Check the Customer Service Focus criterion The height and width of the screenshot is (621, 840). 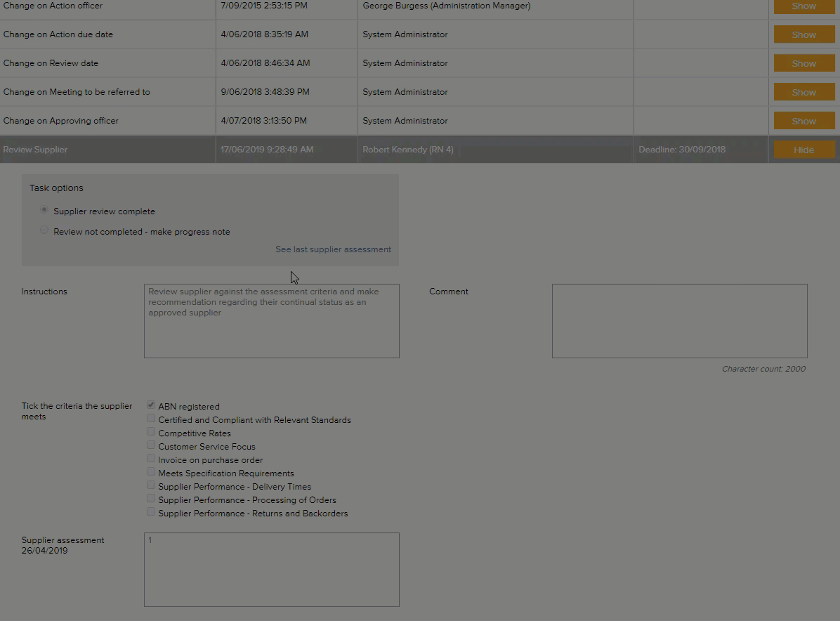pos(151,445)
